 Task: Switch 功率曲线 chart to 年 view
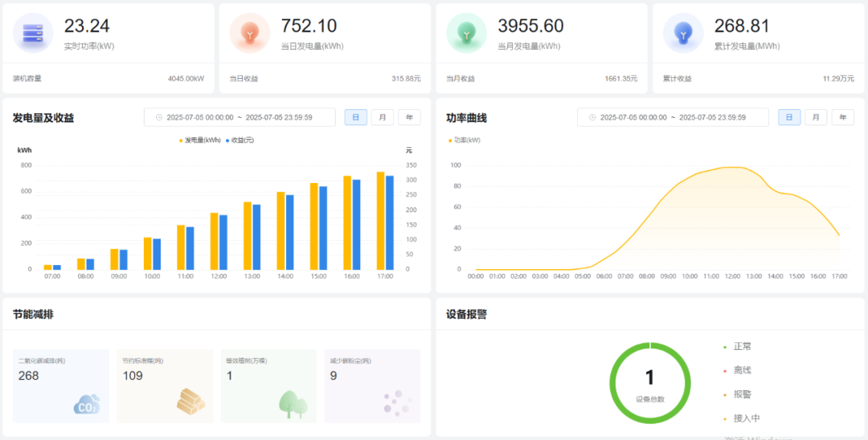842,117
